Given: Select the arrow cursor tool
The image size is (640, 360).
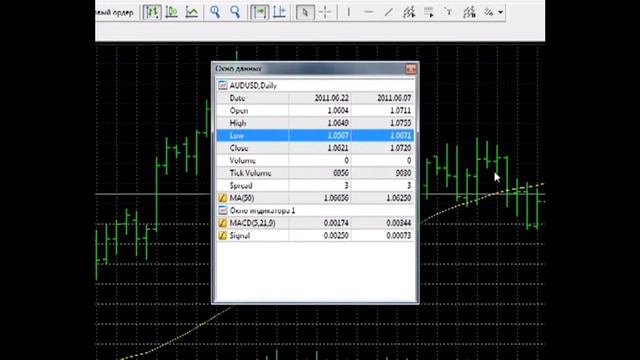Looking at the screenshot, I should coord(305,12).
